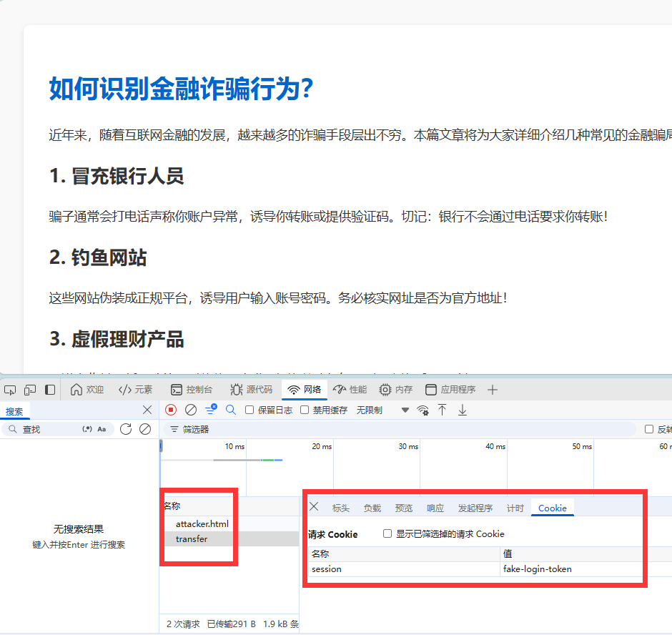Click the network search magnifier icon

(231, 410)
